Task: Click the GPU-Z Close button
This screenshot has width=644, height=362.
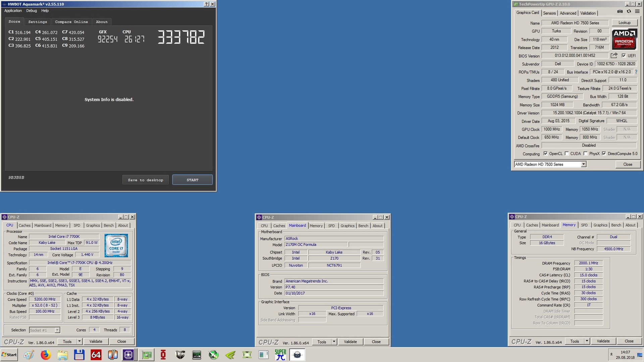Action: 628,164
